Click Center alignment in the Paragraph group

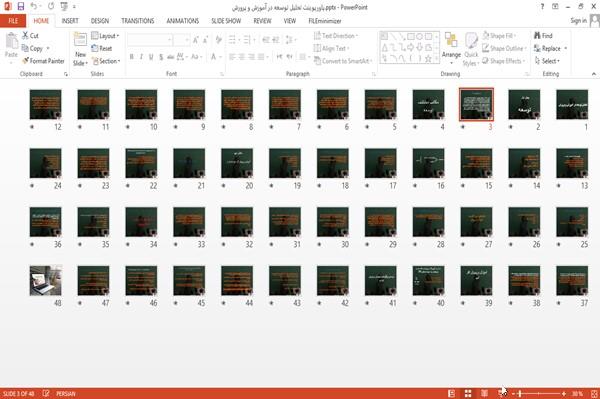tap(242, 57)
